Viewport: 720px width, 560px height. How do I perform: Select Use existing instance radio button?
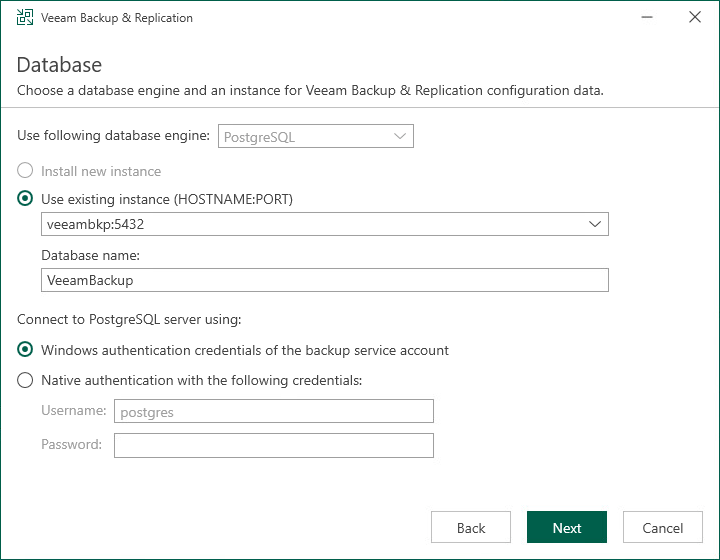pyautogui.click(x=26, y=198)
